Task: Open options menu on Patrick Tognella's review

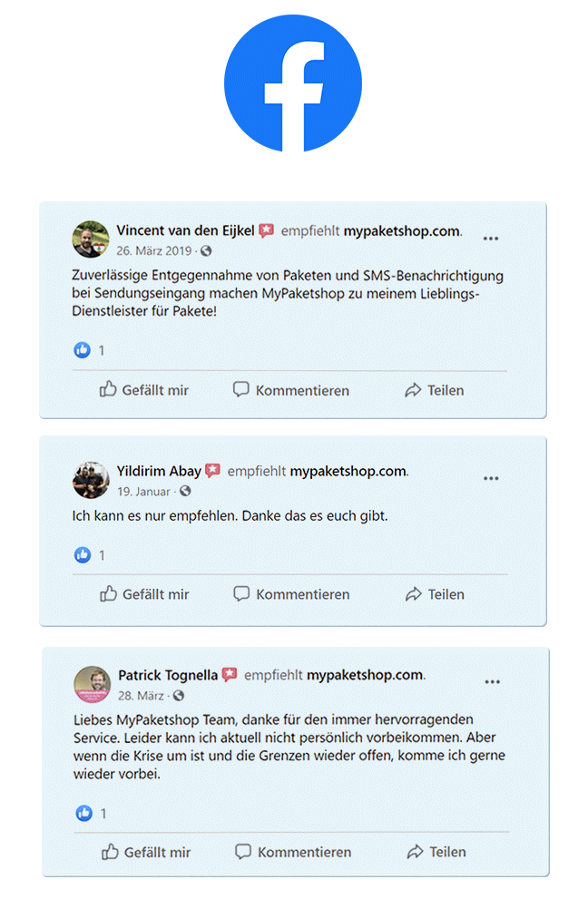Action: pos(493,682)
